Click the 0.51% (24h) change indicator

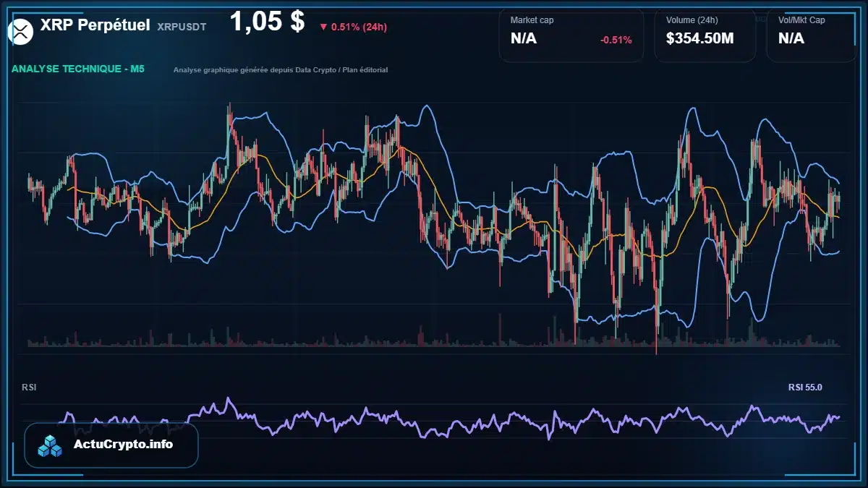(x=353, y=27)
